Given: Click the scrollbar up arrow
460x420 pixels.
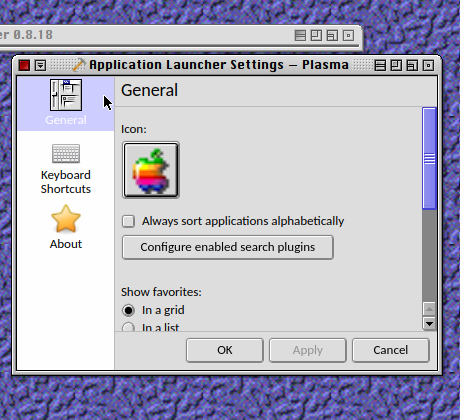Looking at the screenshot, I should click(429, 309).
